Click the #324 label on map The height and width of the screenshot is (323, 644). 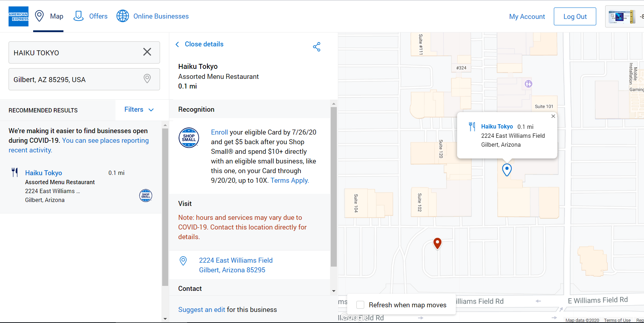coord(461,68)
